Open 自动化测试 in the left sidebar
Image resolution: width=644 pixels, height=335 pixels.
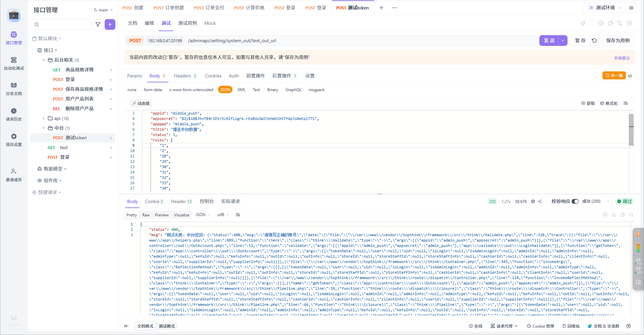click(14, 63)
